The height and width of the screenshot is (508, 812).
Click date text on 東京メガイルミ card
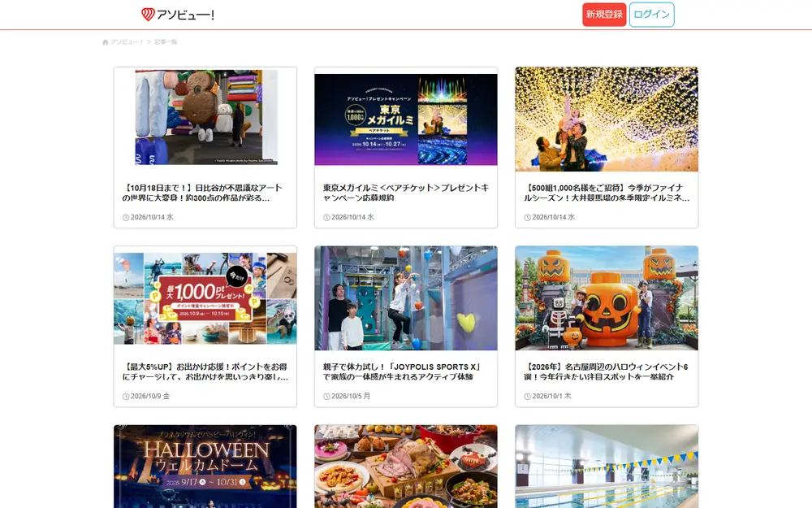tap(352, 217)
